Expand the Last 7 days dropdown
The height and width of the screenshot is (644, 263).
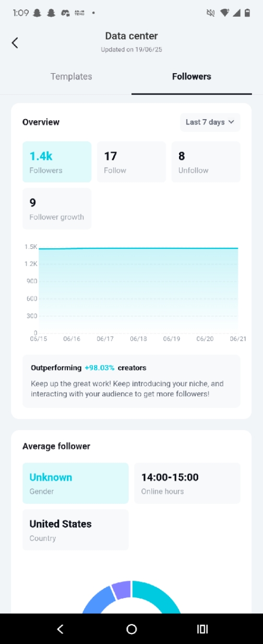pyautogui.click(x=210, y=122)
